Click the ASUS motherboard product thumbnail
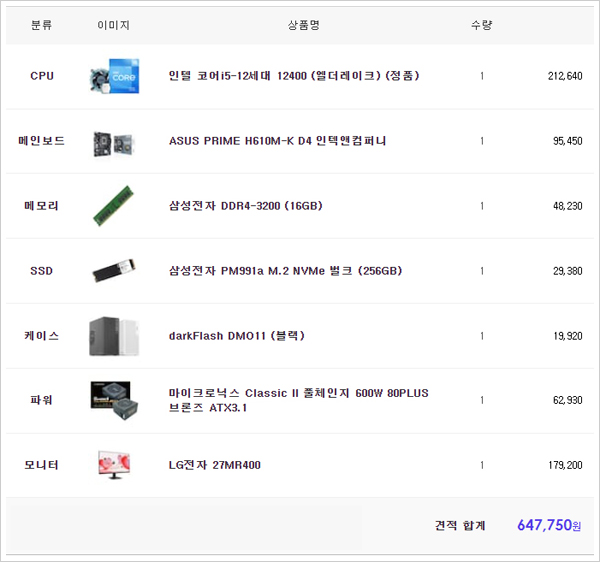 point(113,143)
